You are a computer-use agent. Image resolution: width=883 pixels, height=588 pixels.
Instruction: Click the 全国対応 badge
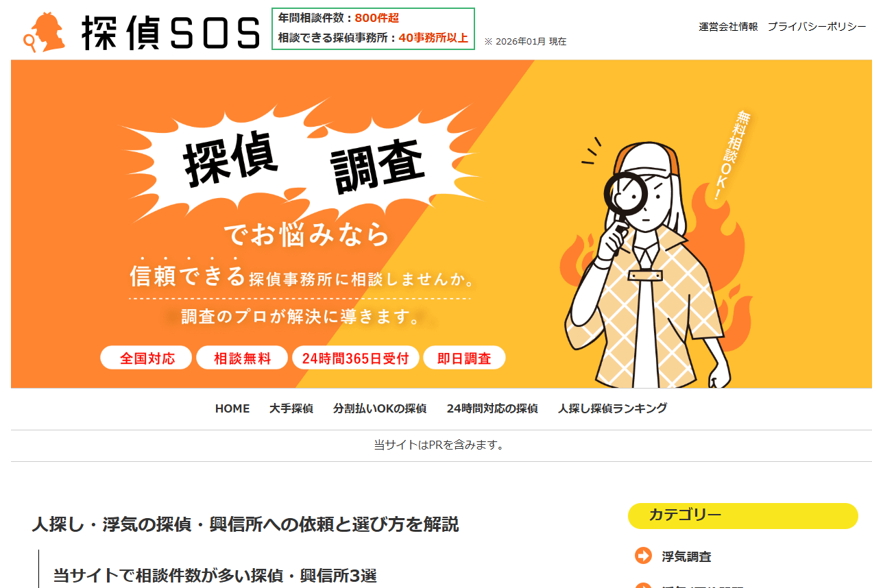pos(147,358)
